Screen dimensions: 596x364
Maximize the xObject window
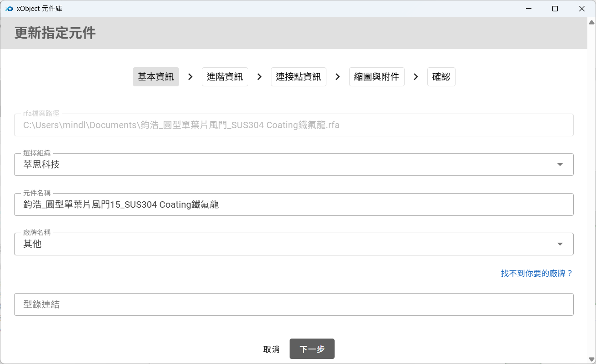[555, 9]
